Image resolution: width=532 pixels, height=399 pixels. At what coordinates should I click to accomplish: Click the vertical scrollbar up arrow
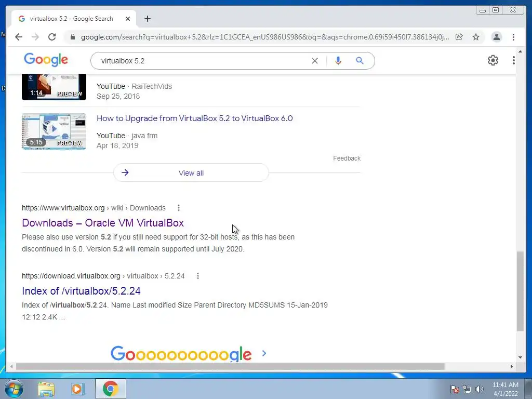520,52
